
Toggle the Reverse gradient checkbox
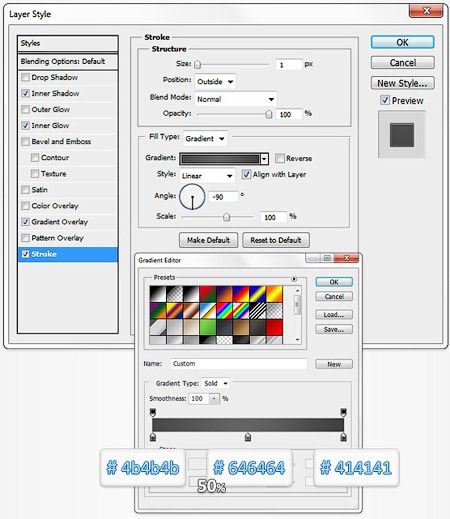[x=280, y=158]
